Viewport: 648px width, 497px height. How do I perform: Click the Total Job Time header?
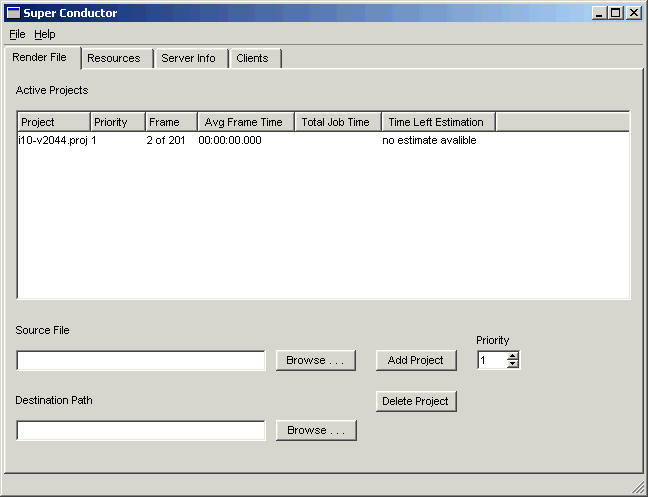(x=338, y=122)
